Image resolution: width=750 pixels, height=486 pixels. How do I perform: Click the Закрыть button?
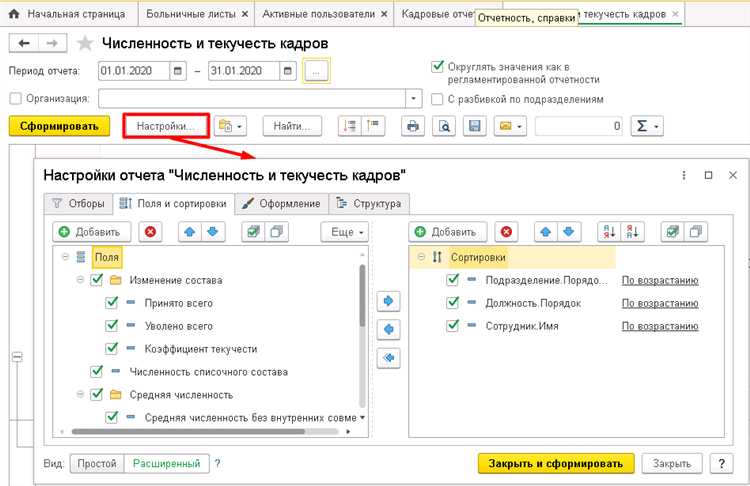(672, 464)
